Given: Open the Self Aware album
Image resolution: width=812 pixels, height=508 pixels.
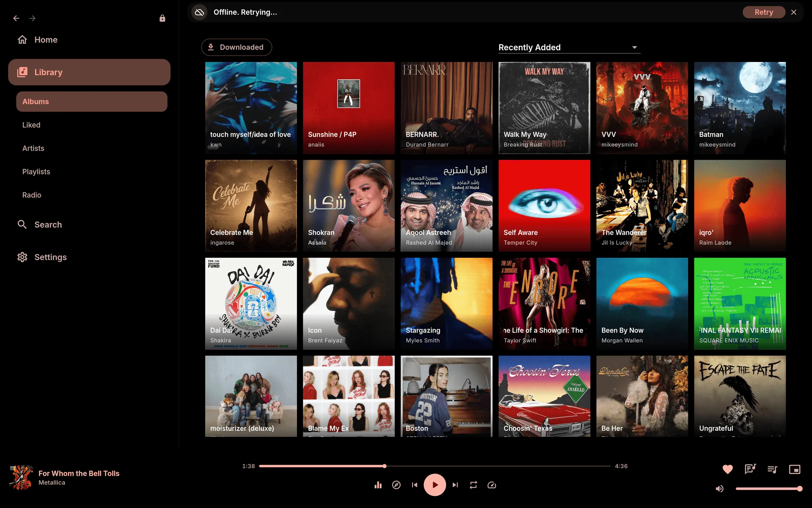Looking at the screenshot, I should pos(544,206).
